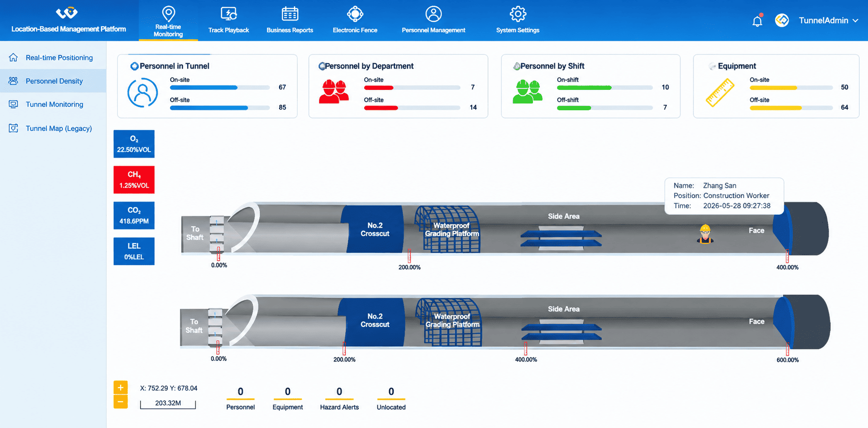Click the platform logo icon
This screenshot has height=428, width=868.
point(67,13)
